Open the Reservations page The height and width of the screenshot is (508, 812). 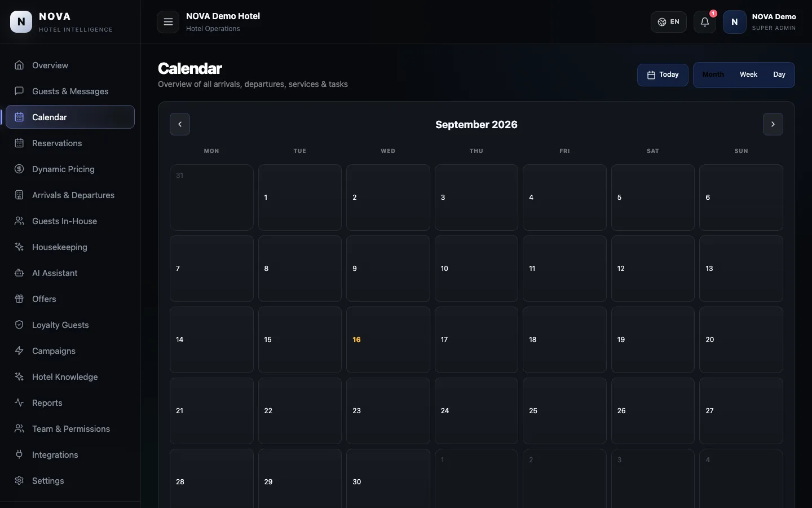tap(70, 143)
